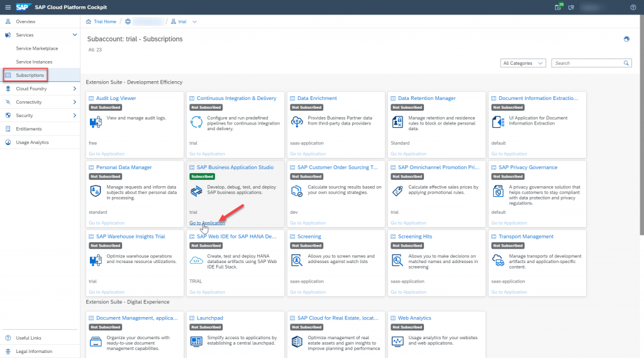The width and height of the screenshot is (644, 358).
Task: Click the Transport Management truck icon
Action: pos(498,260)
